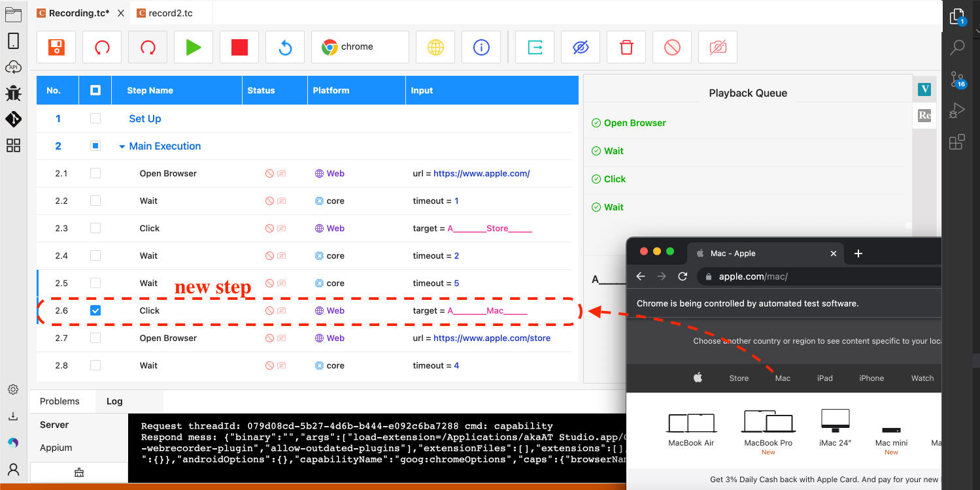This screenshot has height=490, width=980.
Task: Select Server in the log sidebar
Action: click(x=54, y=425)
